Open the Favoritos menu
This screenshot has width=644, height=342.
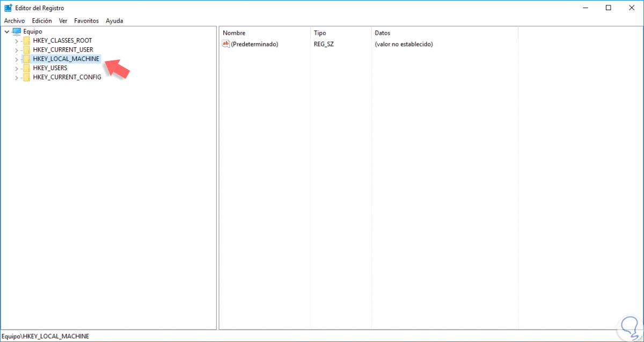coord(86,20)
